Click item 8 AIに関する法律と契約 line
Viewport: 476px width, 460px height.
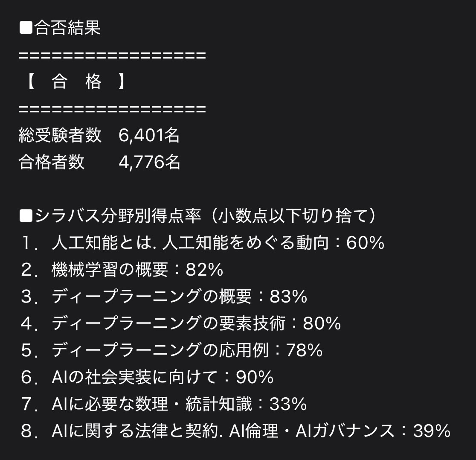click(235, 431)
